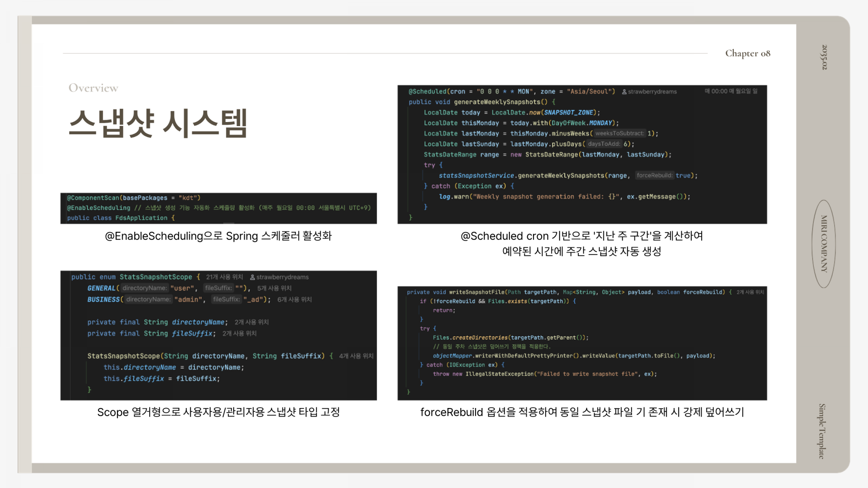Open the StatsSnapshotScope enum code screenshot

tap(218, 335)
